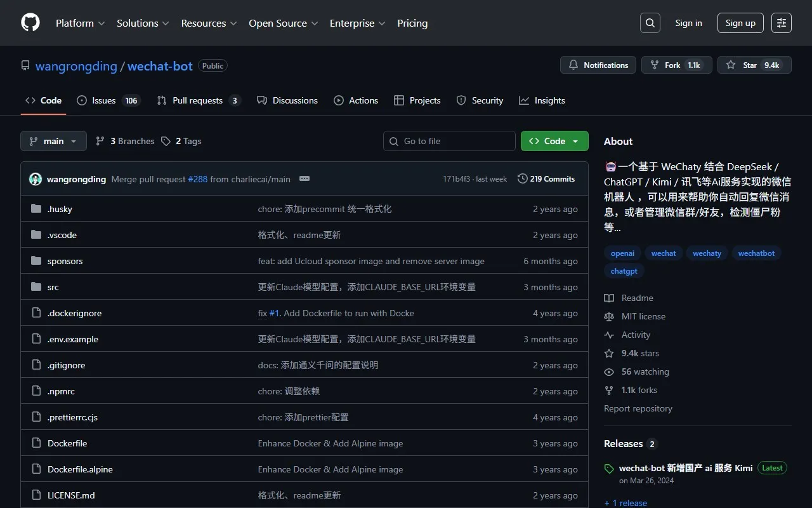The height and width of the screenshot is (508, 812).
Task: Expand the main branch dropdown
Action: [x=53, y=140]
